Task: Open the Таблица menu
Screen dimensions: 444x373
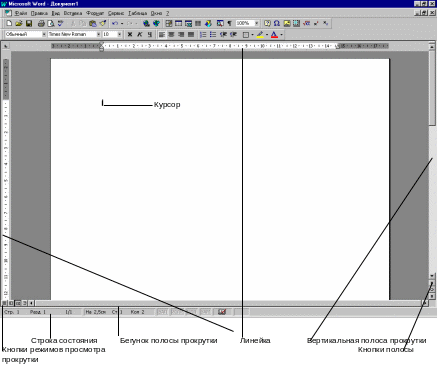Action: coord(137,13)
